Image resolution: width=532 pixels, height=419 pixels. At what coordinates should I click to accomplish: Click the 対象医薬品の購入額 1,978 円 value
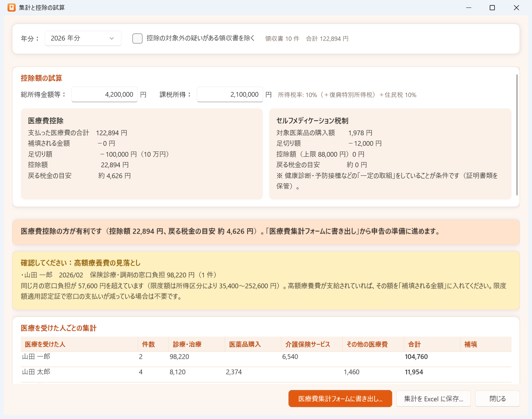360,133
